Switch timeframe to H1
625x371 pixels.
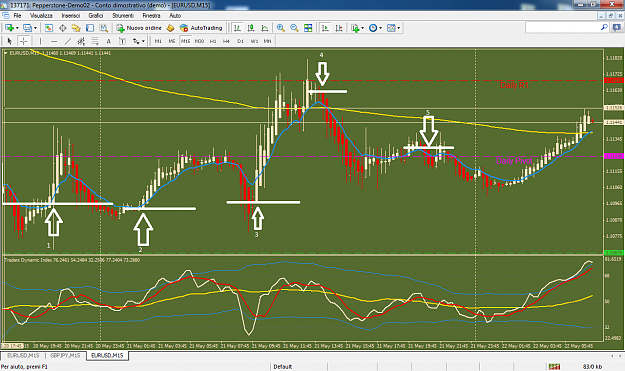tap(213, 41)
